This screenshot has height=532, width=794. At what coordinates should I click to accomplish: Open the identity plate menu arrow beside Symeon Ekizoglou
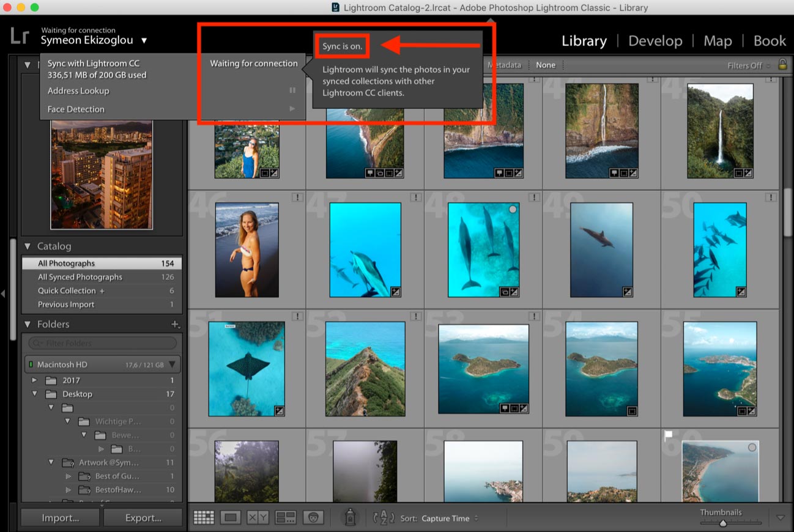(x=144, y=41)
